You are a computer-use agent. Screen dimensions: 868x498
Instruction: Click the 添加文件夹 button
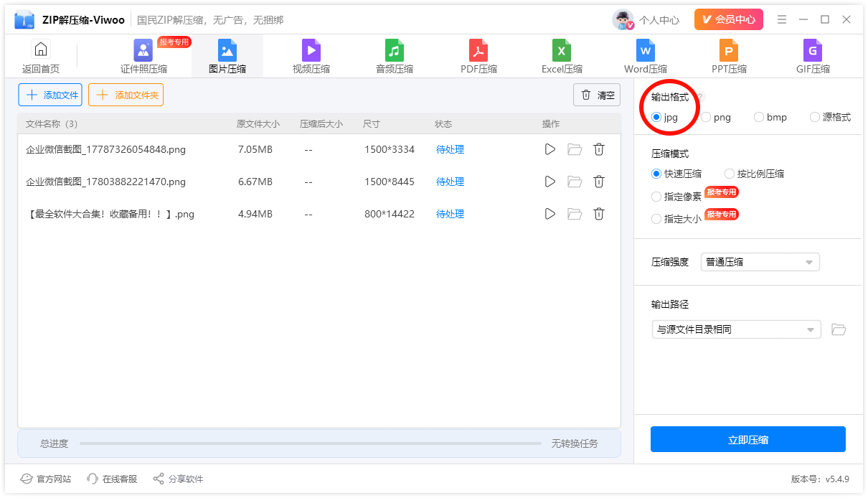[x=126, y=95]
